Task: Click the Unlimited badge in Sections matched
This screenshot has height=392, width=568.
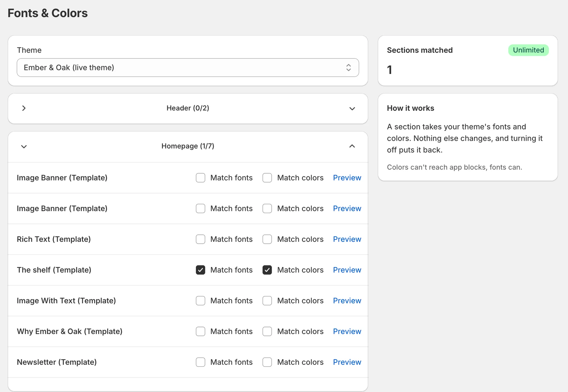Action: 528,50
